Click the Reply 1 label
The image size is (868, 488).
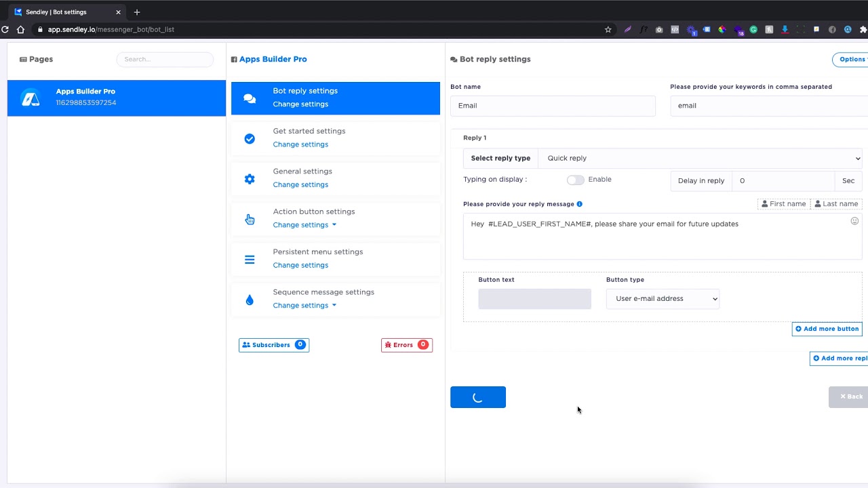coord(475,138)
